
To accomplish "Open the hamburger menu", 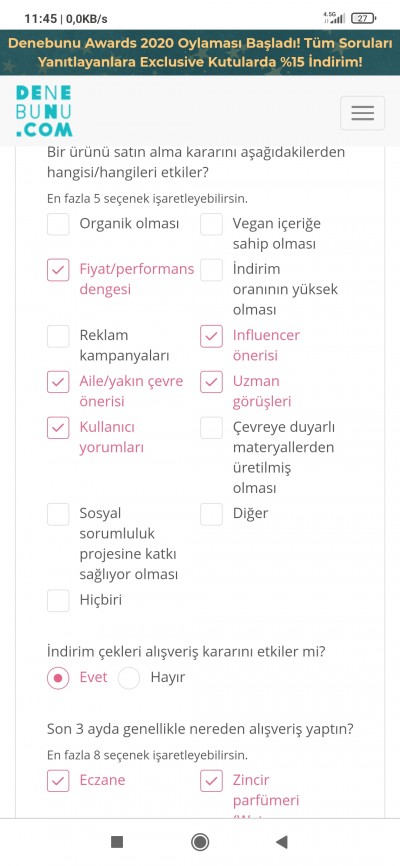I will (362, 113).
